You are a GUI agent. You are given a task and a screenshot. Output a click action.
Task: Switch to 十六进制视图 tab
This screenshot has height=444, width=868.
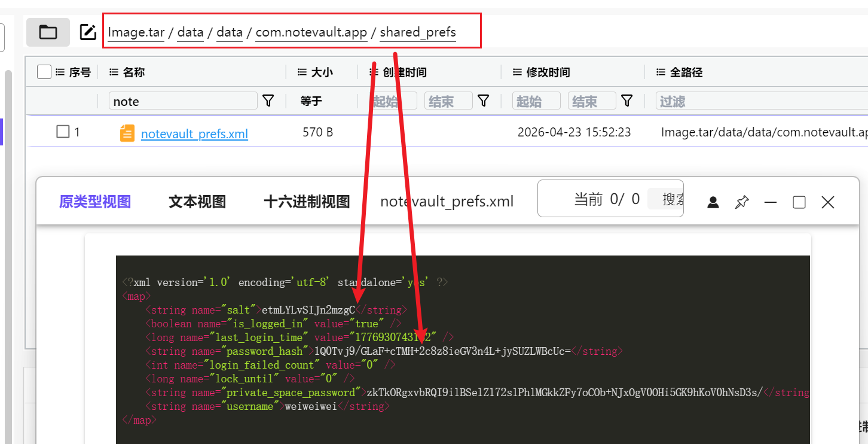[x=307, y=202]
